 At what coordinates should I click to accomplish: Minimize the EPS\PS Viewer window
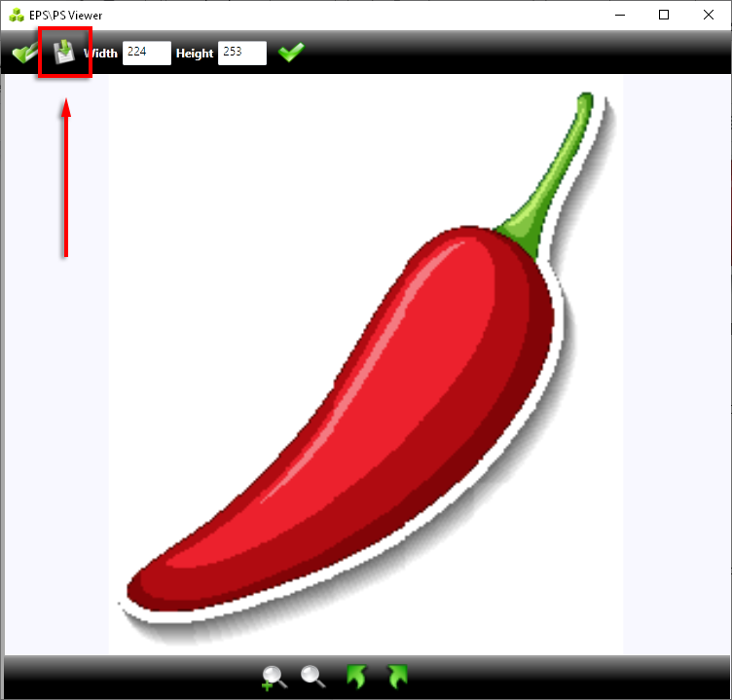click(620, 15)
